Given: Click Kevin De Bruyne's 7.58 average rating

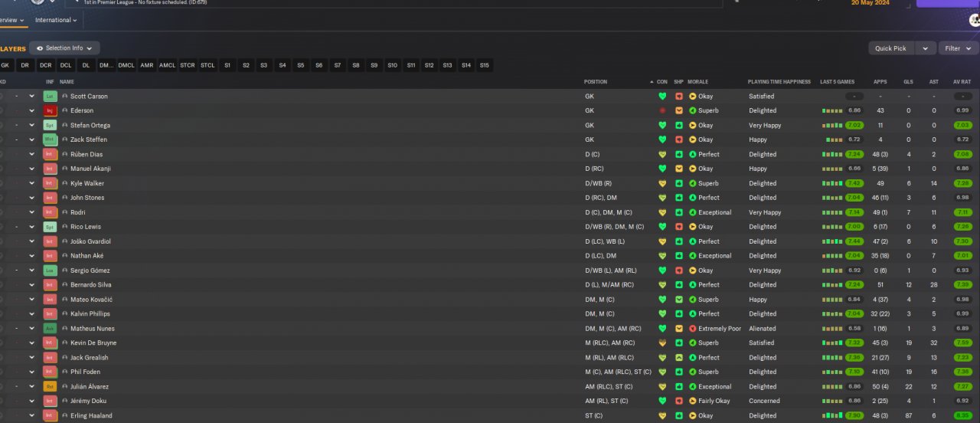Looking at the screenshot, I should 963,343.
